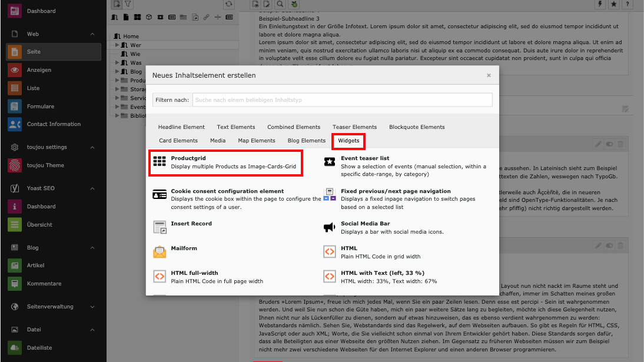Toggle visibility of the lower content element

(609, 245)
